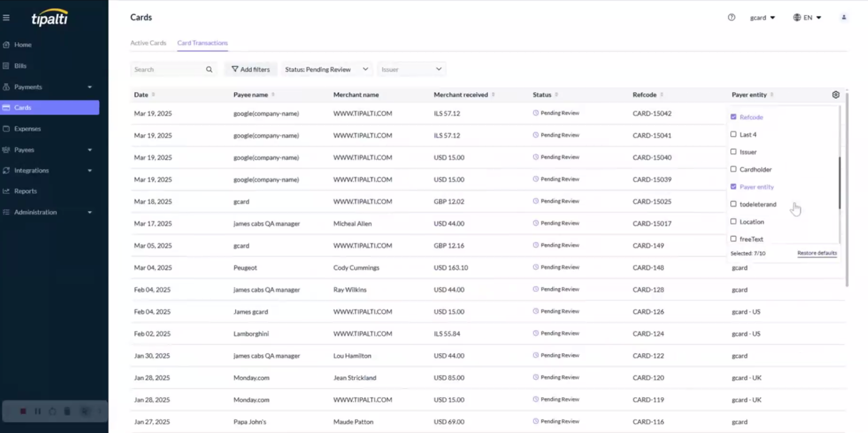Uncheck the Refcode column checkbox

pyautogui.click(x=733, y=117)
